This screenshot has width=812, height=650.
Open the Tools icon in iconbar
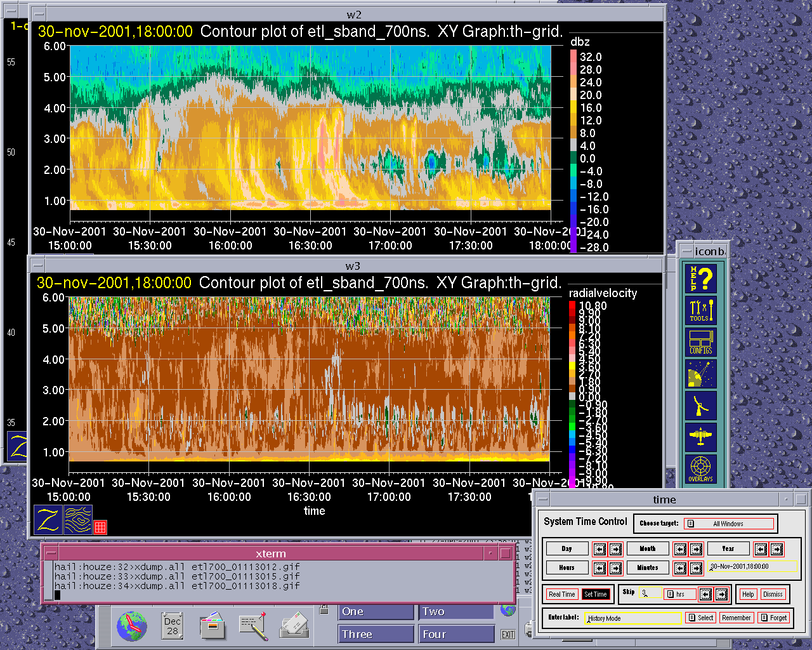pyautogui.click(x=701, y=310)
